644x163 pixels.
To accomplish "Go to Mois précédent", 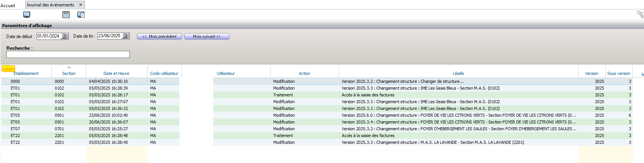I will click(x=159, y=37).
